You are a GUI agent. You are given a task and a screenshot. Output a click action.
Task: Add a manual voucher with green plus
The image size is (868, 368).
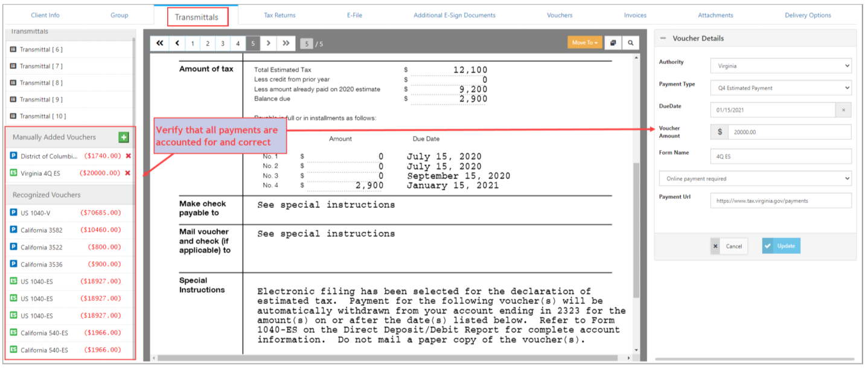(x=124, y=137)
